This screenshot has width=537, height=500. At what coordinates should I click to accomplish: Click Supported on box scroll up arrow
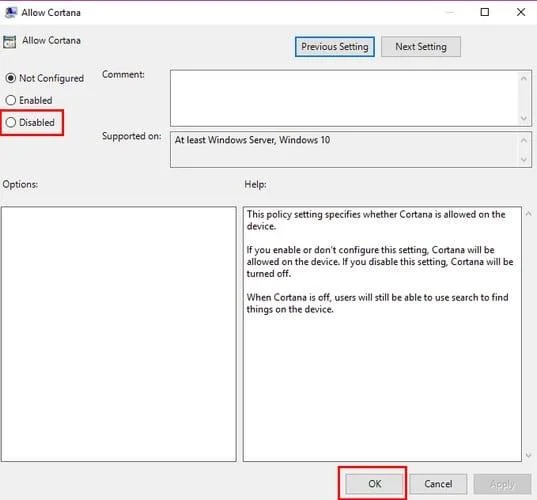(524, 140)
